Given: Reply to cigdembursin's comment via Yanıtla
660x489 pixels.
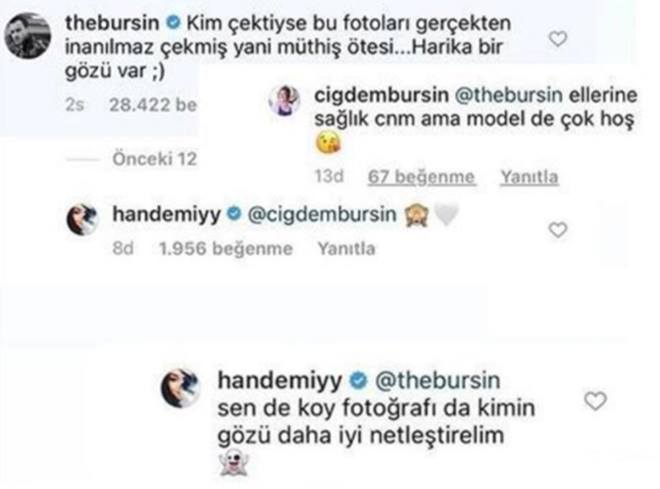Looking at the screenshot, I should coord(529,177).
